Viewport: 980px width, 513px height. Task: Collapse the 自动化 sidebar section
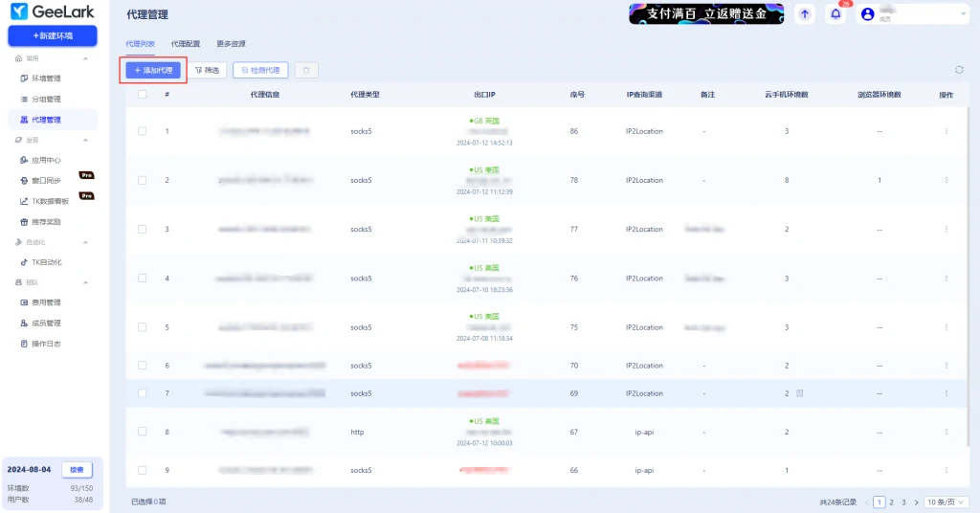[85, 242]
